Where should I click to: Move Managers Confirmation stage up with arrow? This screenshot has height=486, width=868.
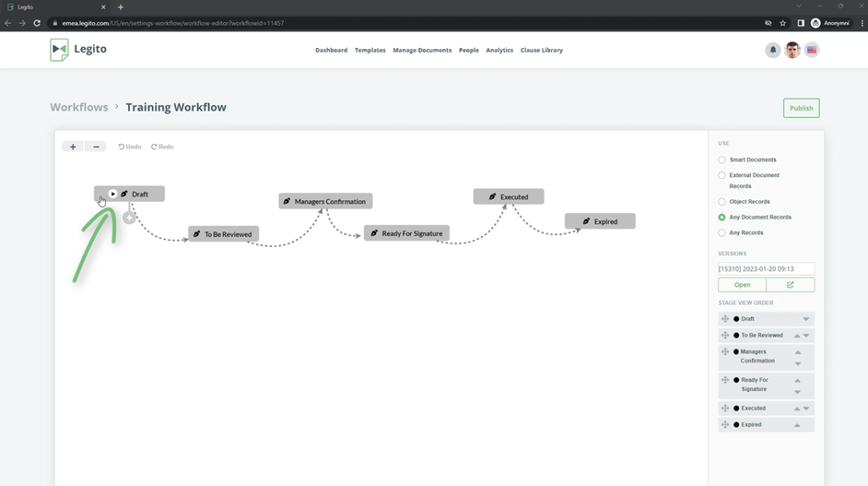click(798, 352)
